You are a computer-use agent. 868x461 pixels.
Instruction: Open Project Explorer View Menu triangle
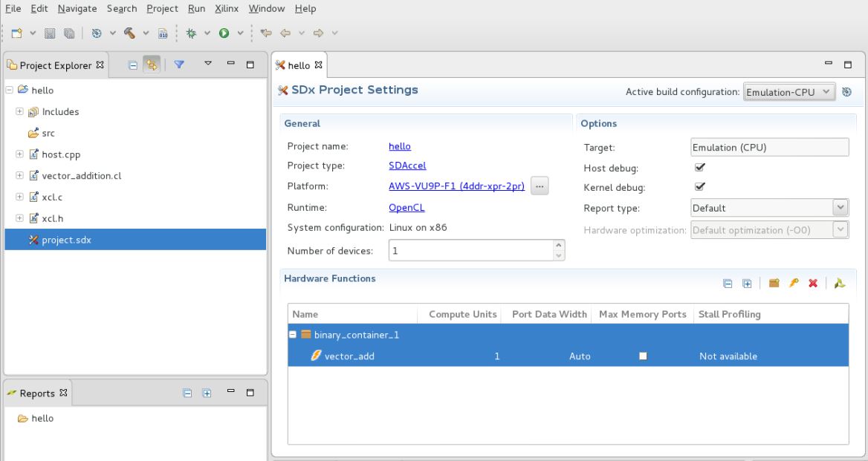[208, 64]
